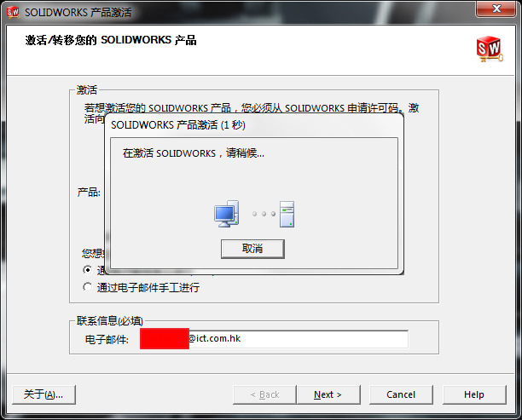Image resolution: width=522 pixels, height=420 pixels.
Task: Click the SOLIDWORKS icon in the title bar
Action: click(x=13, y=12)
